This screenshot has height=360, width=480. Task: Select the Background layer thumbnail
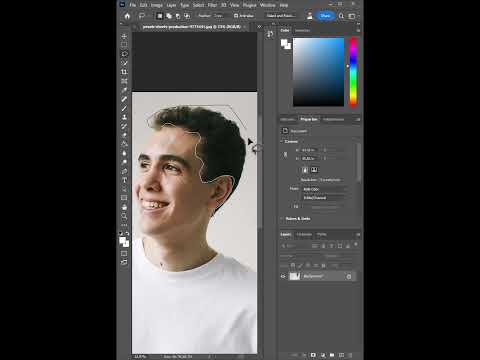point(295,276)
